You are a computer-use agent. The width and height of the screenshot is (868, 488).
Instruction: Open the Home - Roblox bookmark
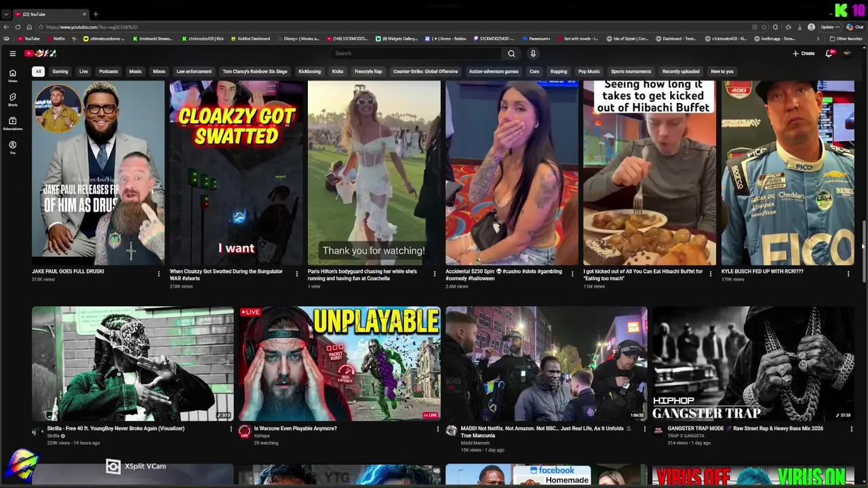(446, 39)
